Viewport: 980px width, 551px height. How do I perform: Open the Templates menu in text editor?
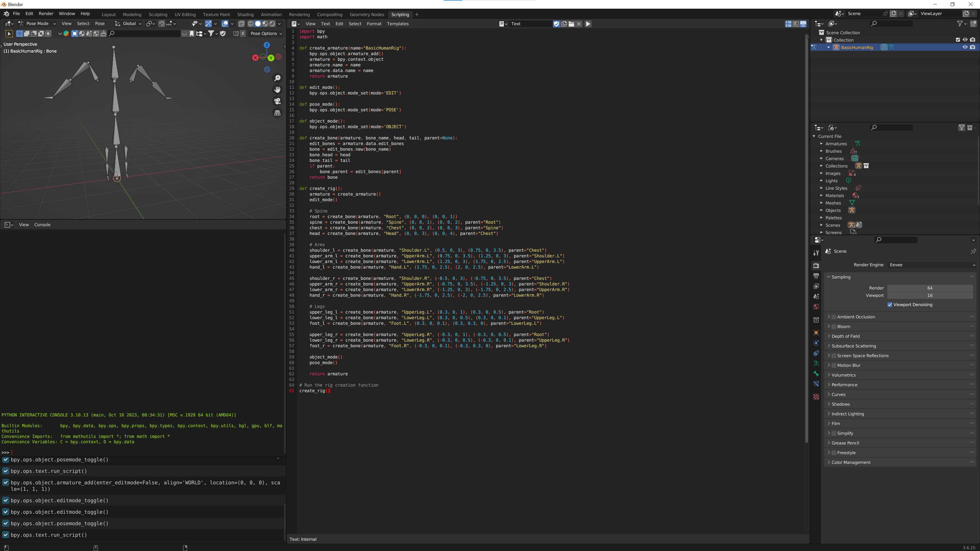pos(398,23)
